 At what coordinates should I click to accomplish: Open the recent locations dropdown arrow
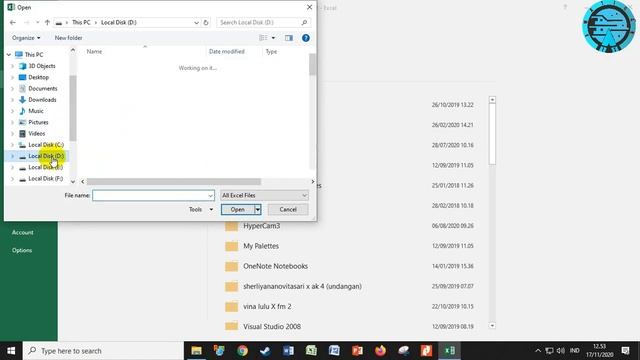(37, 22)
